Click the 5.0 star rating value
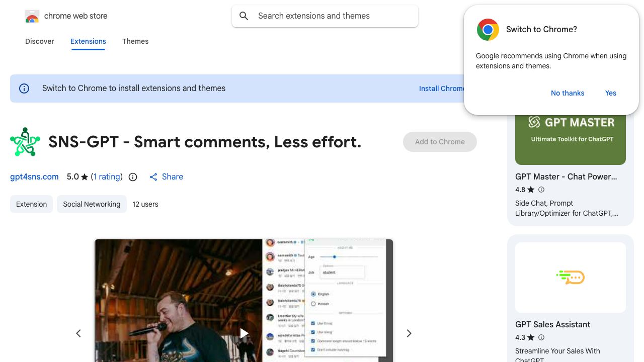 coord(73,177)
